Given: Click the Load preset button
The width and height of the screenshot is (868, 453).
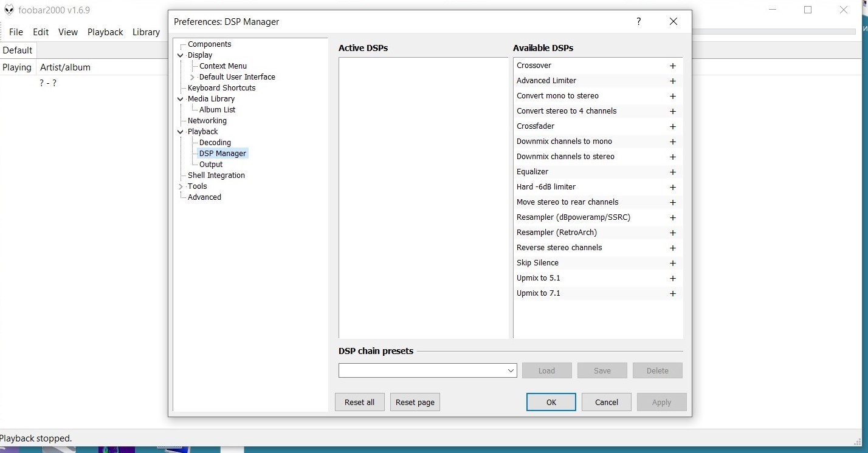Looking at the screenshot, I should coord(546,370).
